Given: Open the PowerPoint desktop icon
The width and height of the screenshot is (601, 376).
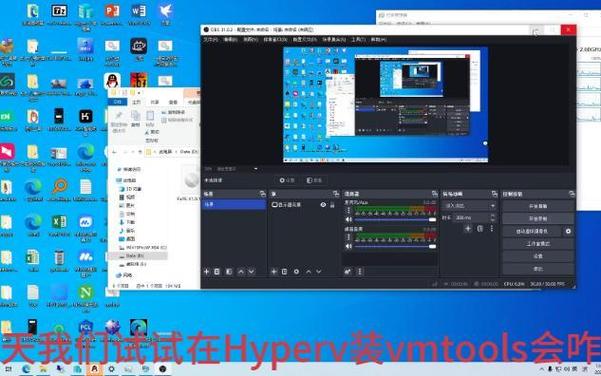Looking at the screenshot, I should tap(112, 14).
